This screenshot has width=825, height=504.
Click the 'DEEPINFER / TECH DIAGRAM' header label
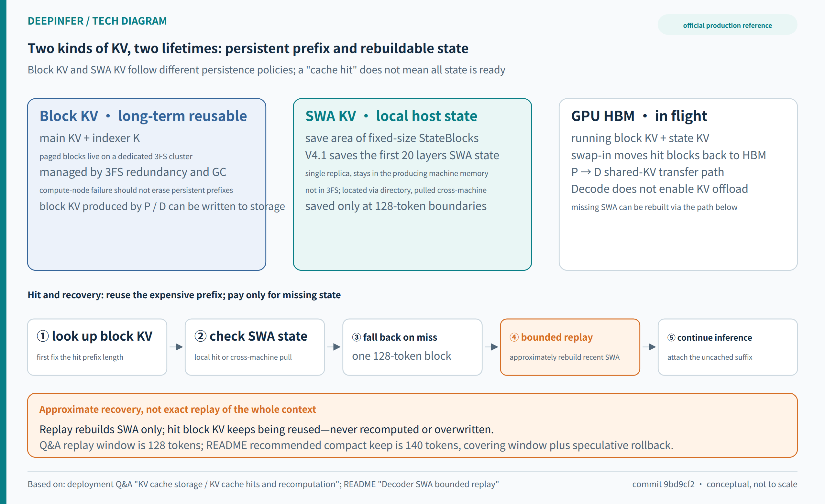click(97, 21)
